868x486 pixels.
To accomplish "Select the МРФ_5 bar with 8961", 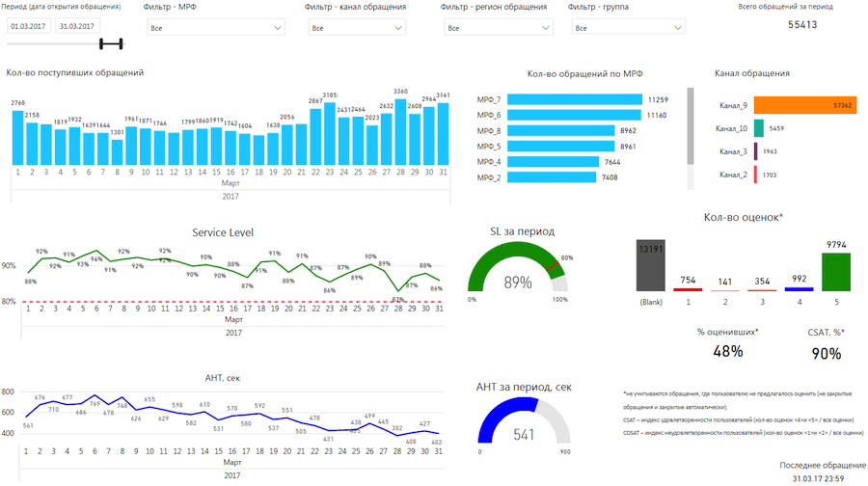I will click(x=560, y=147).
